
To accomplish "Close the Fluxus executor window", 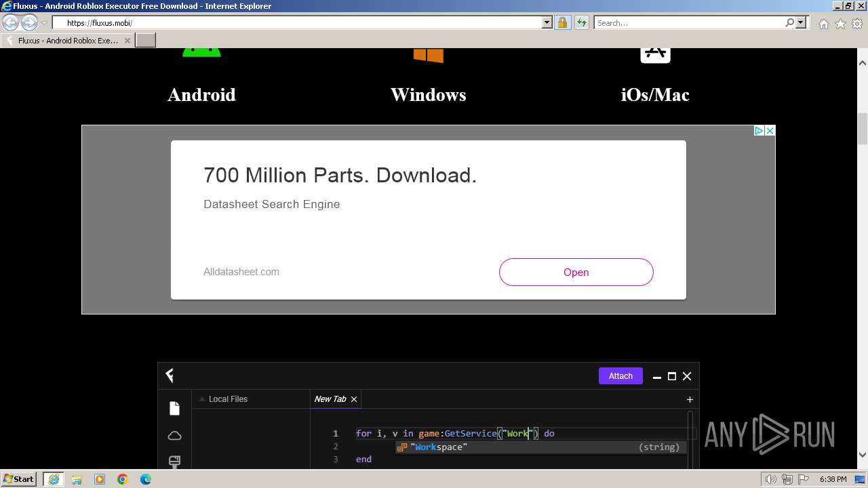I will click(687, 376).
